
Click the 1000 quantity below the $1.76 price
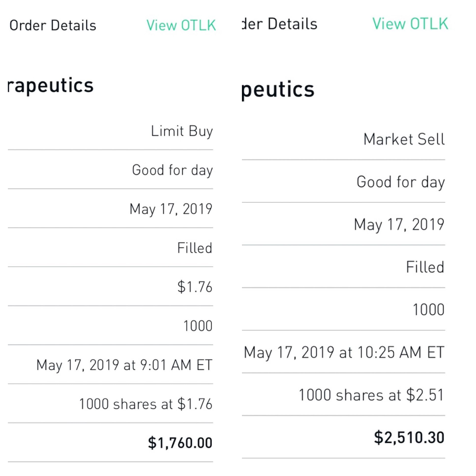point(198,326)
